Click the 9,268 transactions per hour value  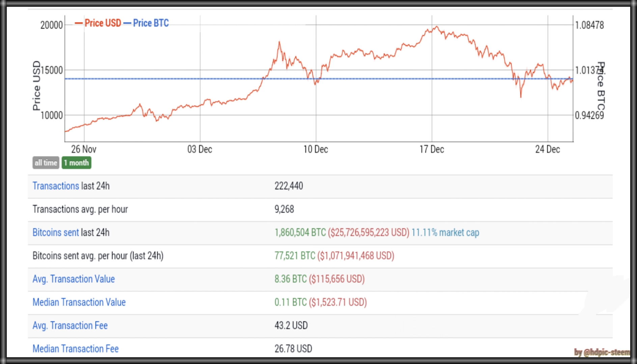tap(284, 209)
